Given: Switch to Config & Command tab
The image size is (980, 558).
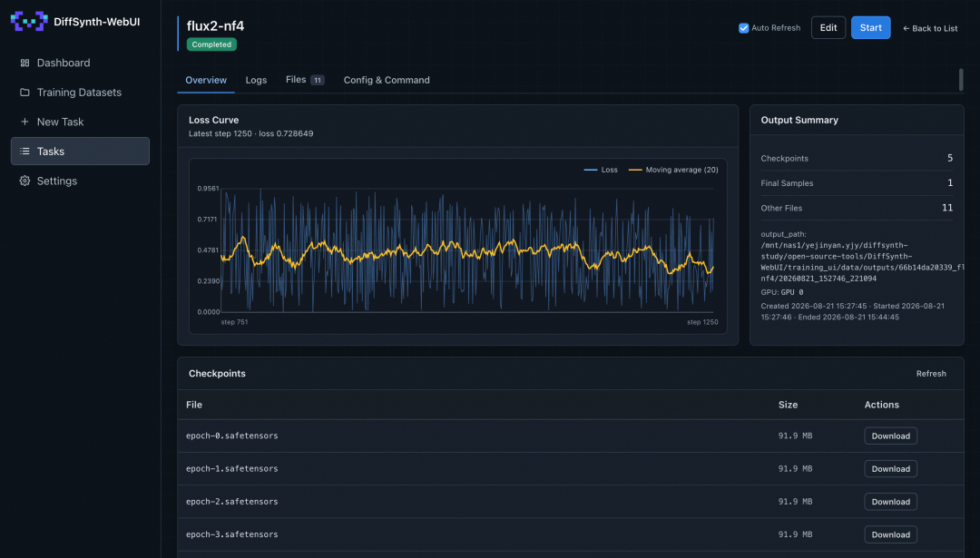Looking at the screenshot, I should [387, 80].
